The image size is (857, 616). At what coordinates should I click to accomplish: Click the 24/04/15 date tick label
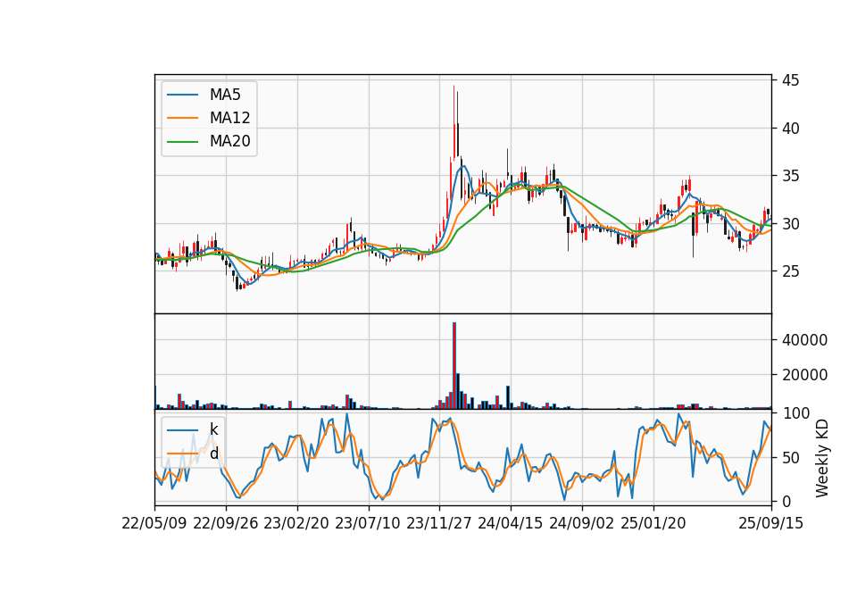pos(511,523)
